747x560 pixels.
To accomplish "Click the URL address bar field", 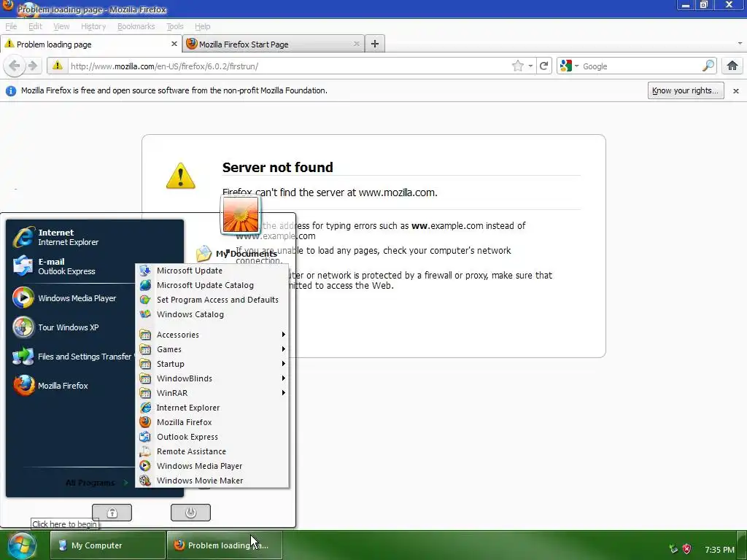I will 288,66.
